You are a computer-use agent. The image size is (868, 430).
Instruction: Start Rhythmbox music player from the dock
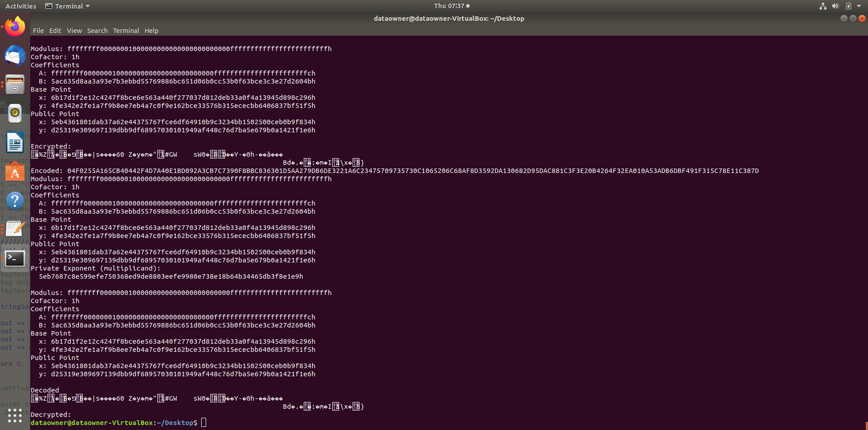(x=15, y=113)
